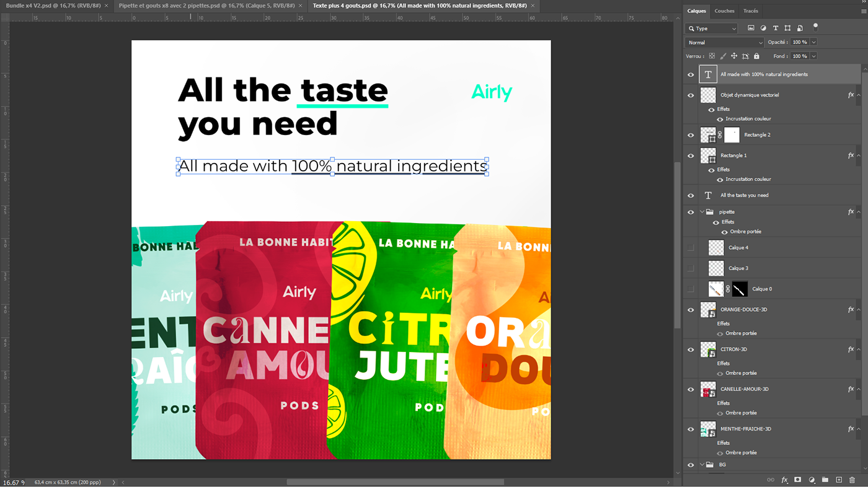Image resolution: width=868 pixels, height=487 pixels.
Task: Show the hidden Calque 4 layer
Action: [690, 247]
